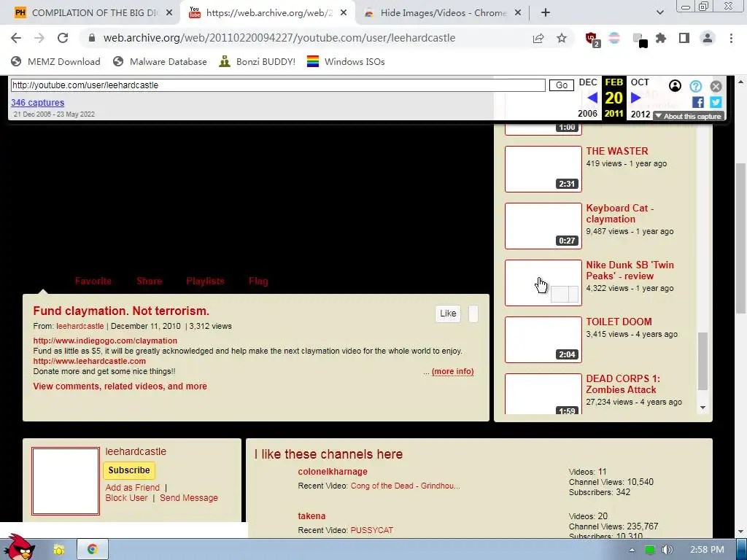The width and height of the screenshot is (747, 560).
Task: Close the Wayback Machine toolbar
Action: (x=716, y=86)
